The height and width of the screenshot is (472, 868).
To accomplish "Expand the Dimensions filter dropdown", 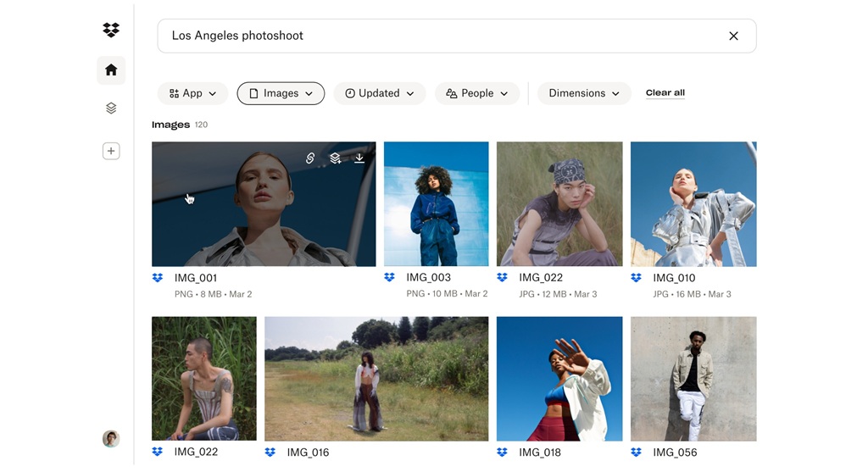I will [584, 93].
